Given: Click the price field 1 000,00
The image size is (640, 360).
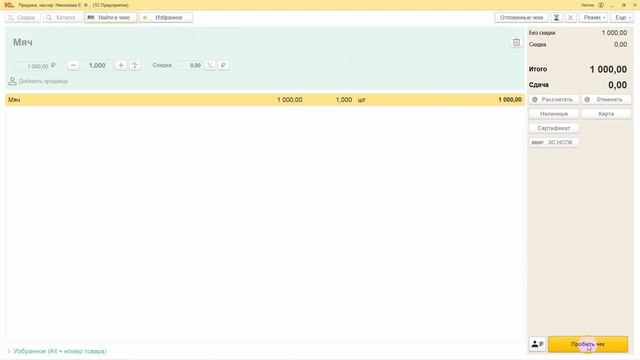Looking at the screenshot, I should [x=31, y=66].
